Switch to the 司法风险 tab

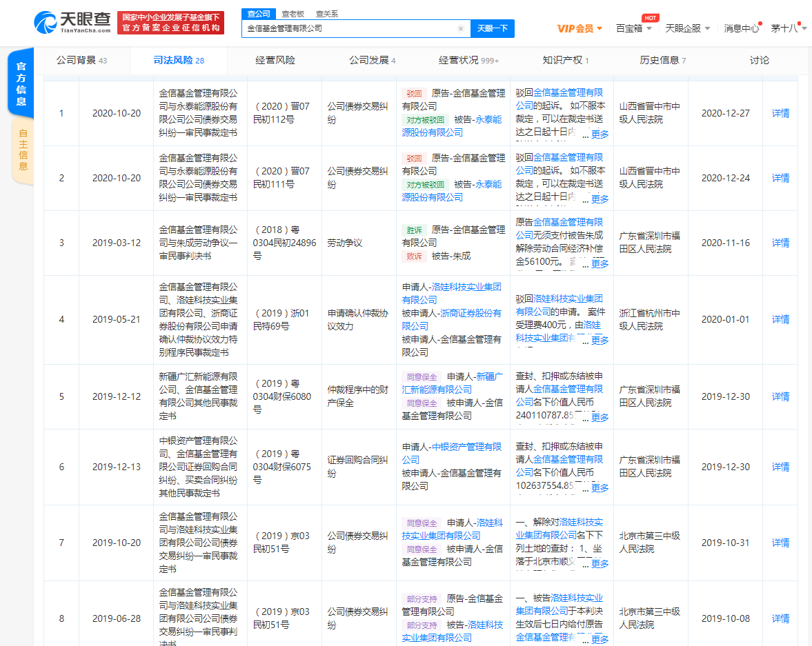(x=179, y=61)
